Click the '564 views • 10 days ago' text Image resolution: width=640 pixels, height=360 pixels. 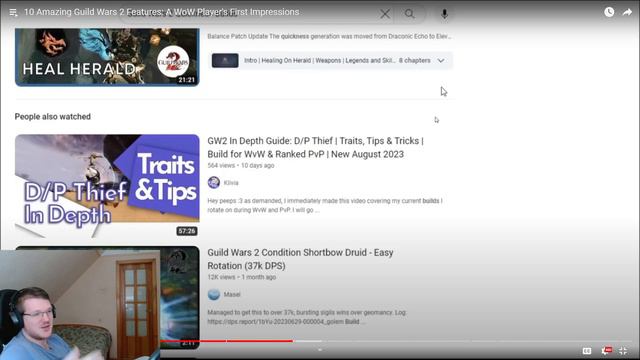(x=241, y=165)
